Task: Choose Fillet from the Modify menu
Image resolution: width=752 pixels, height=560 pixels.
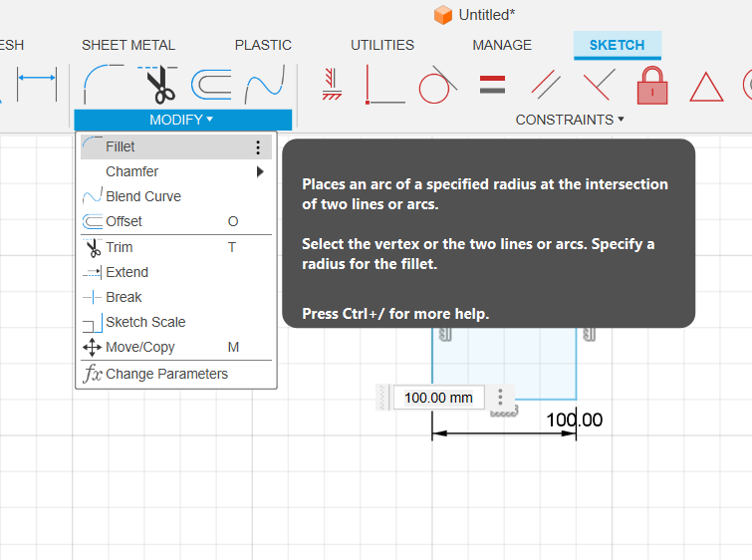Action: click(x=176, y=146)
